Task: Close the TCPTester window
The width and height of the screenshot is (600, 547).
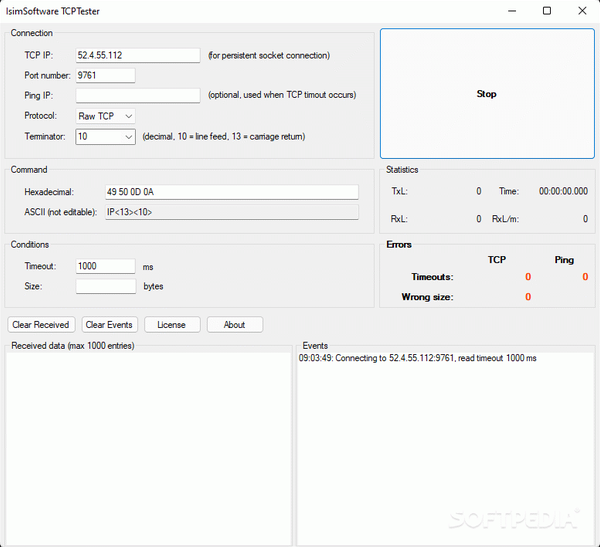Action: (x=582, y=11)
